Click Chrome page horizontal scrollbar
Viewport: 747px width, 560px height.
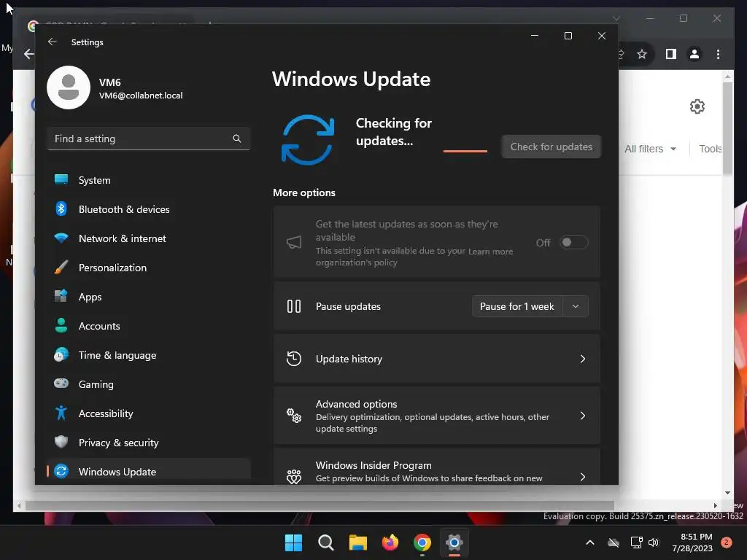pyautogui.click(x=320, y=505)
